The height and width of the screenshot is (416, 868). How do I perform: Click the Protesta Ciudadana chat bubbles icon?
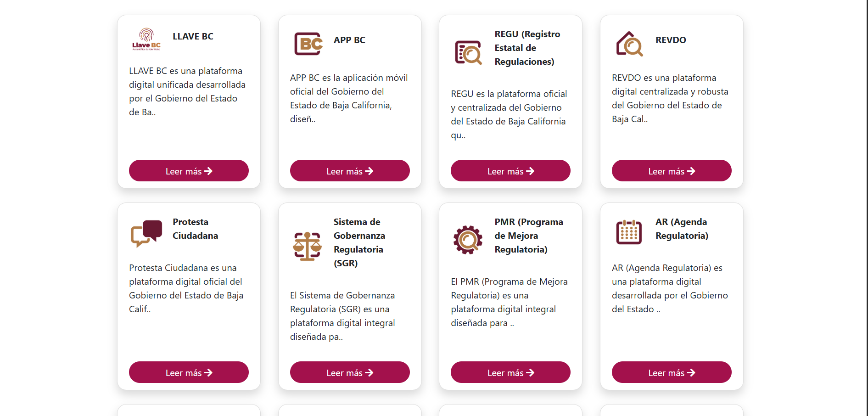click(146, 233)
